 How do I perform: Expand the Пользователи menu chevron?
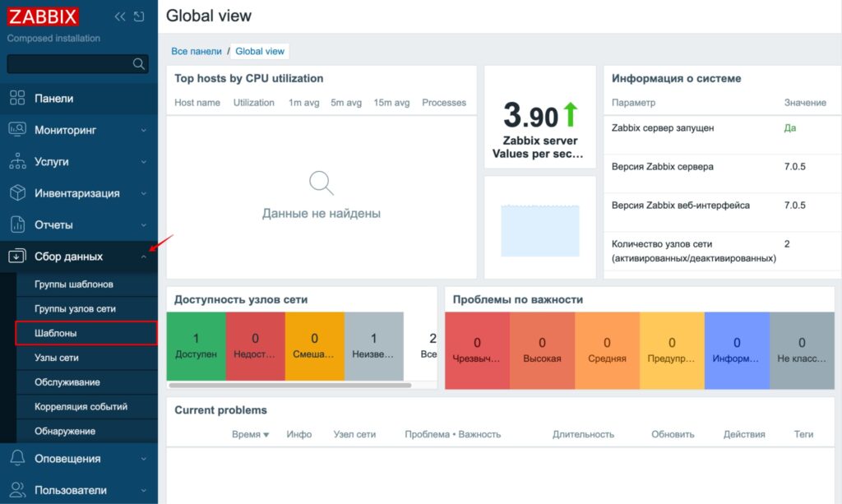(x=144, y=491)
